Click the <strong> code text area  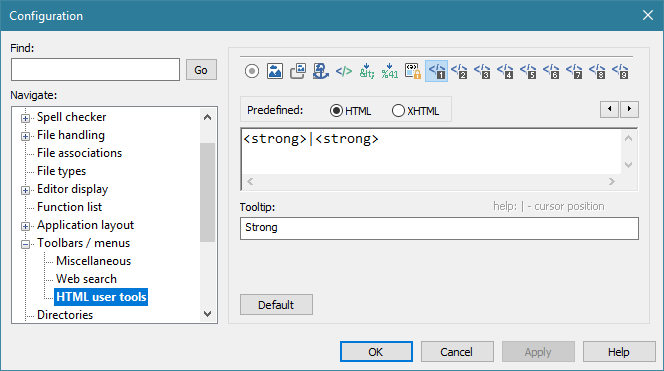(431, 151)
